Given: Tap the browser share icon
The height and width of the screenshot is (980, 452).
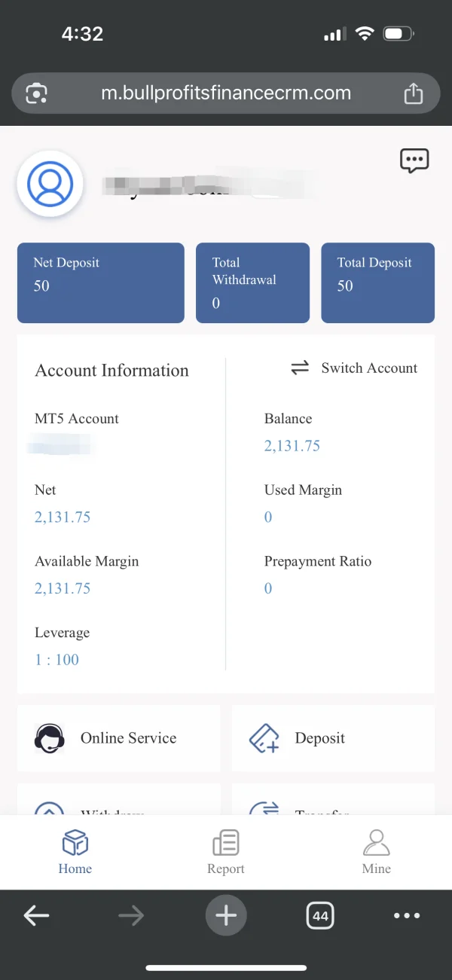Looking at the screenshot, I should 413,93.
